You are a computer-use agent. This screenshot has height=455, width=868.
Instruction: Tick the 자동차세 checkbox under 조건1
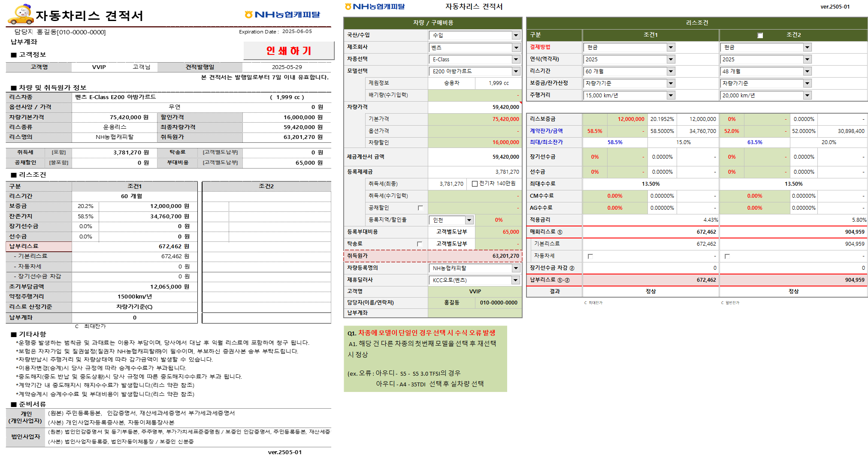tap(590, 256)
